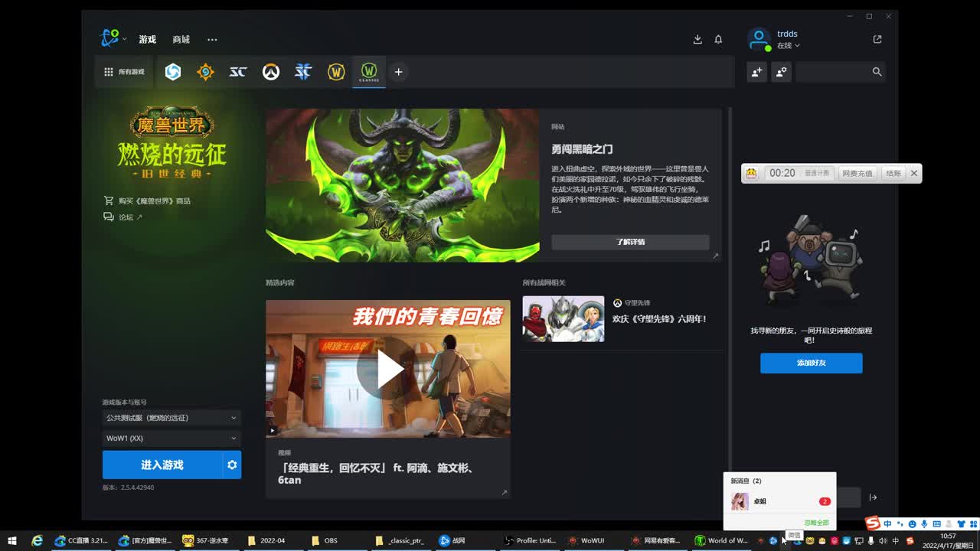Click the Illidan Burning Crusade banner
Viewport: 980px width, 551px height.
click(403, 185)
